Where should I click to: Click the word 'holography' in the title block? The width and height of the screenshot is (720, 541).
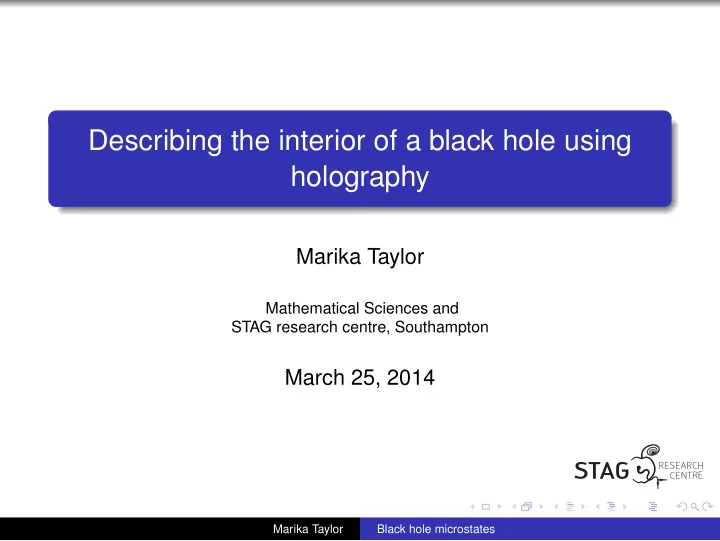tap(360, 177)
